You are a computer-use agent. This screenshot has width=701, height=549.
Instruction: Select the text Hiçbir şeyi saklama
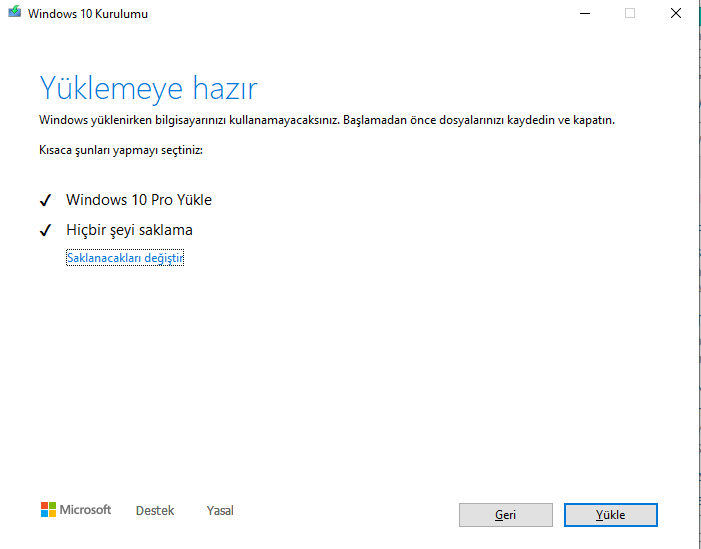click(x=130, y=230)
